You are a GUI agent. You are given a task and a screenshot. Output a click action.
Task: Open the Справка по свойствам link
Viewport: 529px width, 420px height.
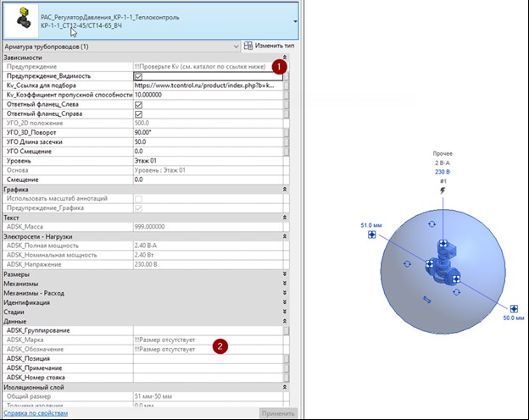(36, 413)
